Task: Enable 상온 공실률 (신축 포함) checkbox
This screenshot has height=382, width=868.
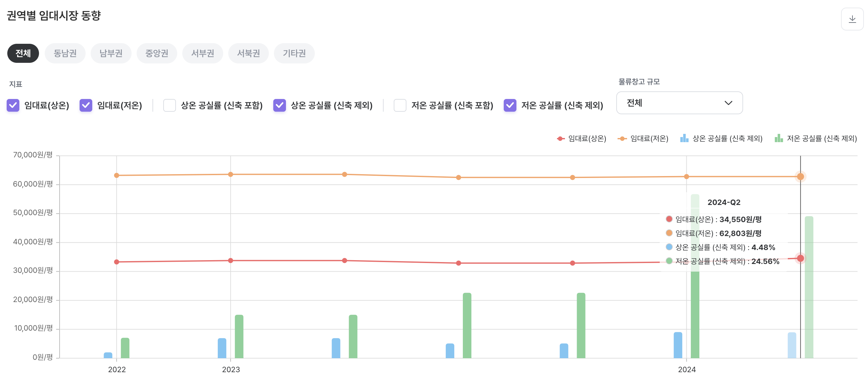Action: click(x=170, y=105)
